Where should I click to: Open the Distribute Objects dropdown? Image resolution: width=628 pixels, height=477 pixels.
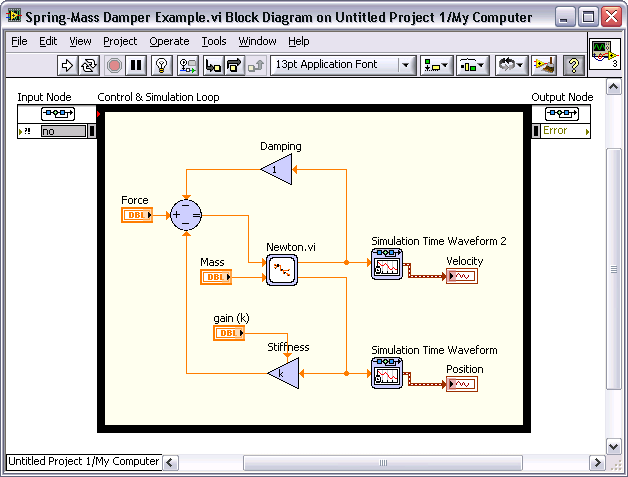coord(472,65)
